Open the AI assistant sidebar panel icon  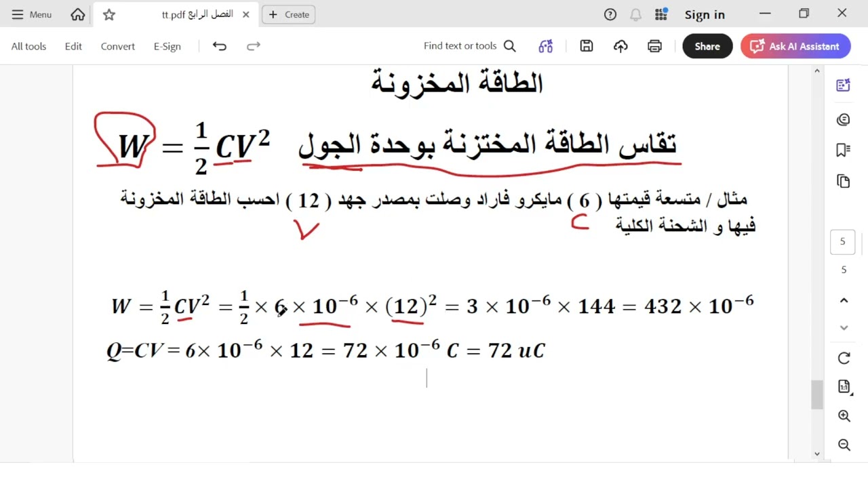(844, 85)
